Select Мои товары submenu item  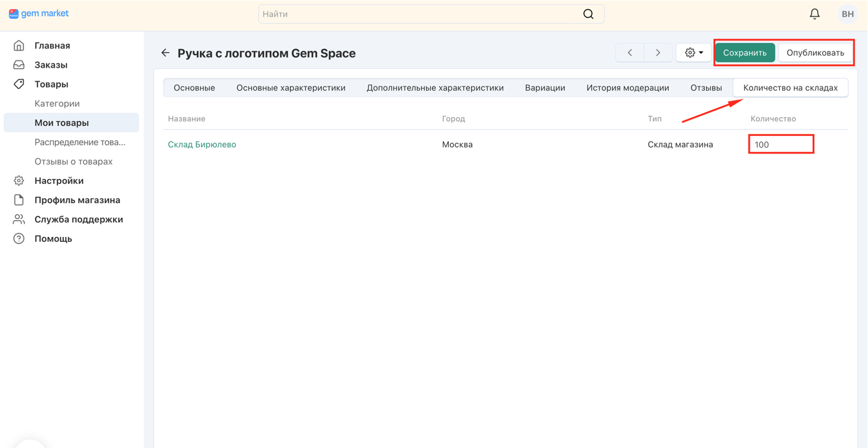point(71,123)
